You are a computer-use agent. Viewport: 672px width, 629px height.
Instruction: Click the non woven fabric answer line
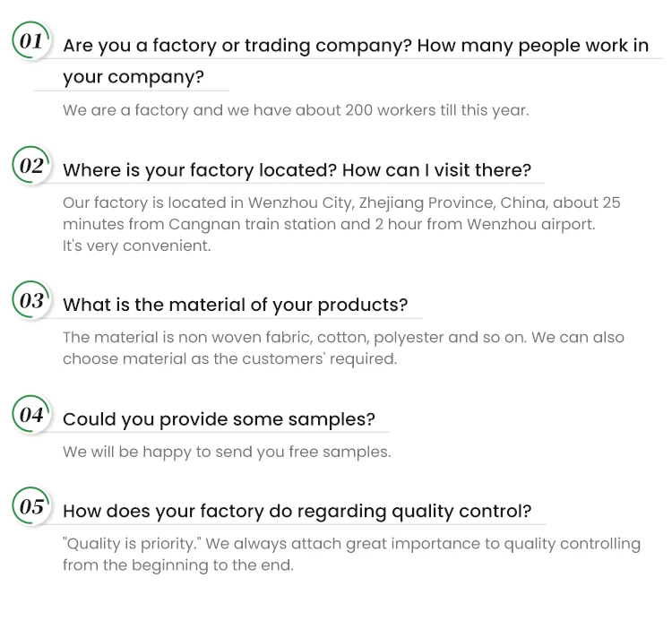[343, 338]
